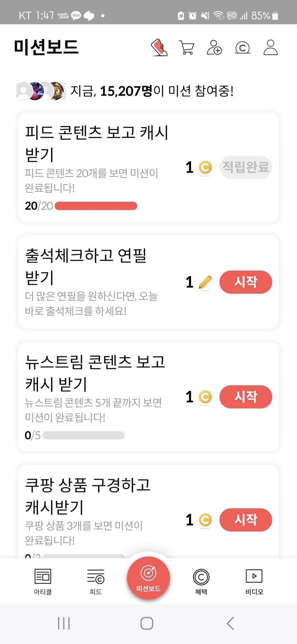Tap the participant avatars thumbnail group
Viewport: 297px width, 644px height.
[x=41, y=91]
